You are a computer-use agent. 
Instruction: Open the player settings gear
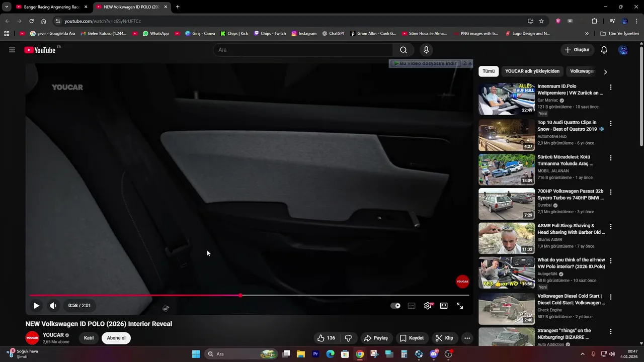428,305
